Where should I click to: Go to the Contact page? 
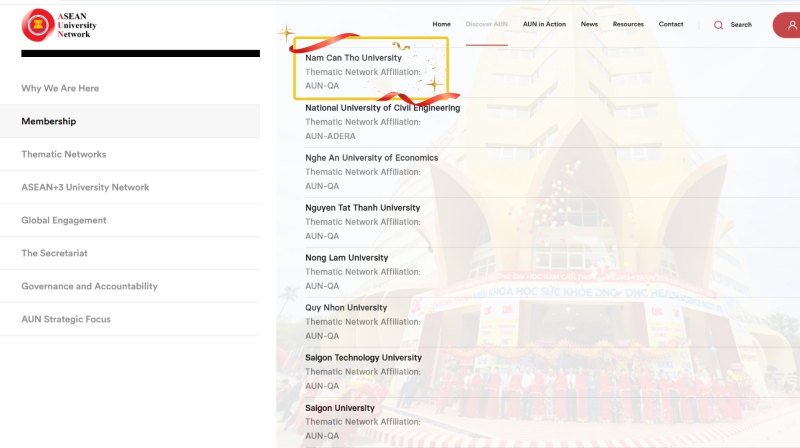click(x=670, y=24)
